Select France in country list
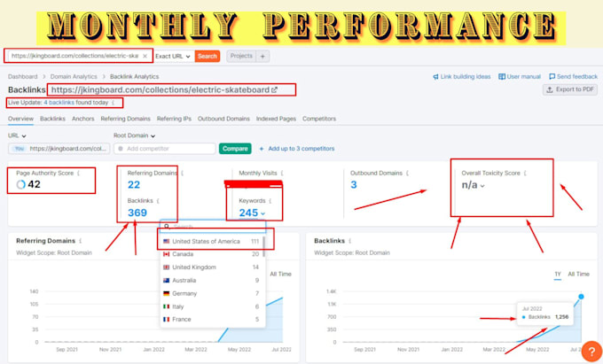The image size is (603, 364). pos(211,319)
